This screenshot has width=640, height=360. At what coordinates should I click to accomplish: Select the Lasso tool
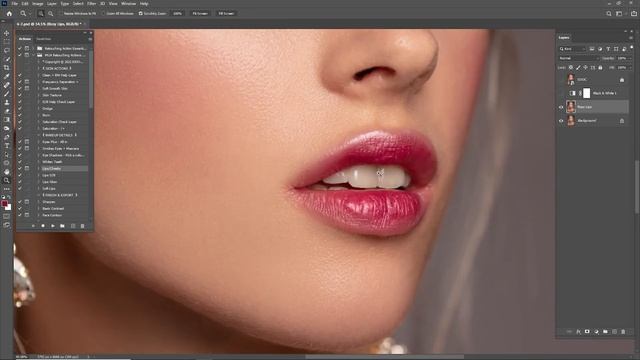tap(7, 51)
